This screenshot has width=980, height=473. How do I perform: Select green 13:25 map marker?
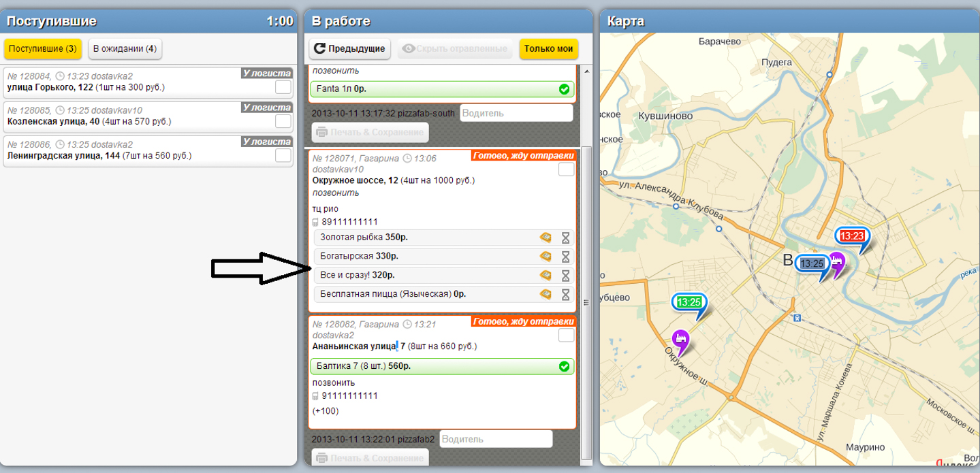click(689, 302)
